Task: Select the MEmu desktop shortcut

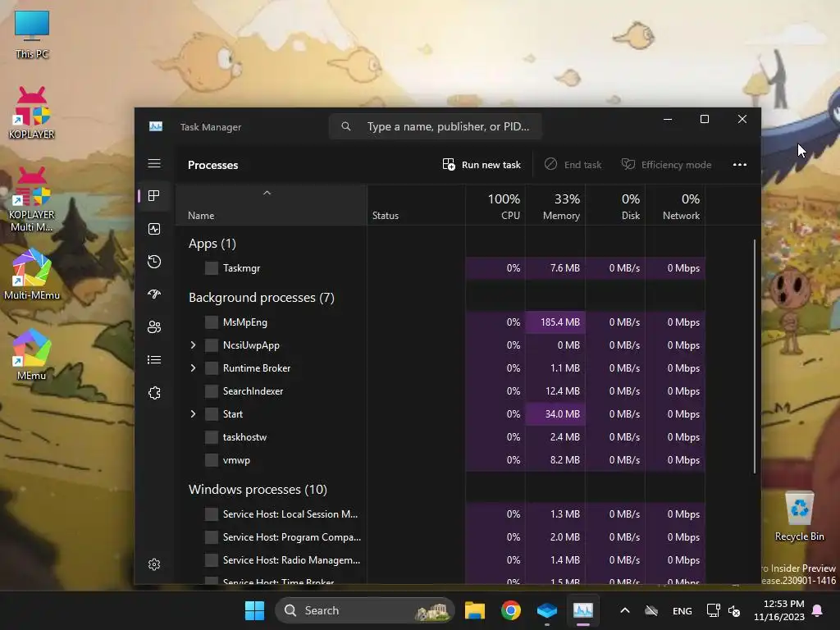Action: (32, 354)
